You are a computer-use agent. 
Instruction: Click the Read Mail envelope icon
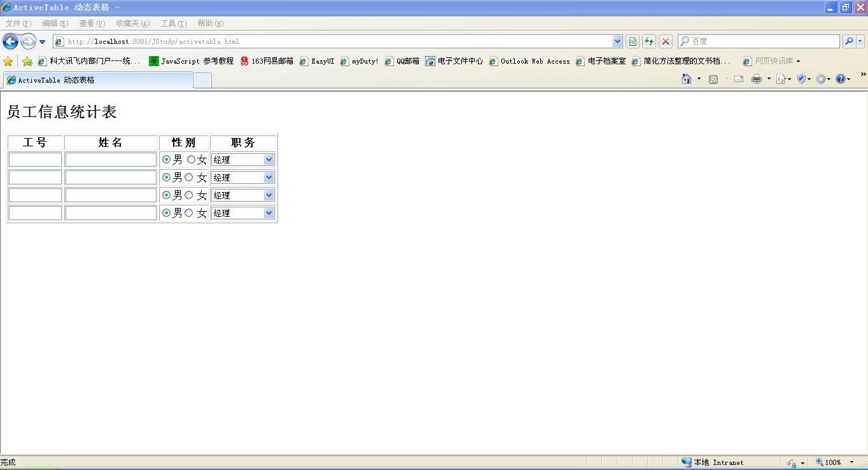pos(739,79)
